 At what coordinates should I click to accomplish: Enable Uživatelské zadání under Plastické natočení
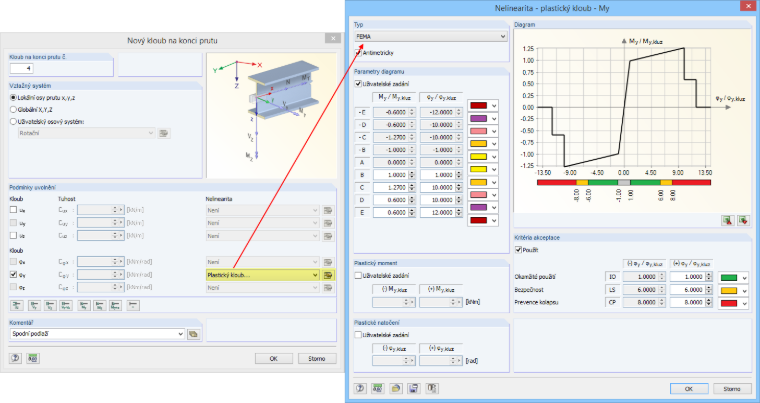(x=359, y=335)
